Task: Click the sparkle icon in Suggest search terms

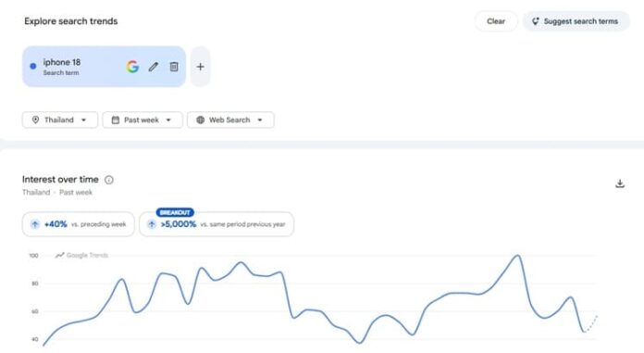Action: click(x=535, y=21)
